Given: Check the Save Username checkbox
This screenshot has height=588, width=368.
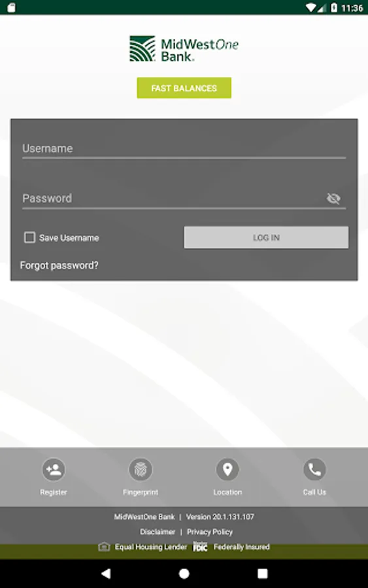Looking at the screenshot, I should tap(29, 237).
